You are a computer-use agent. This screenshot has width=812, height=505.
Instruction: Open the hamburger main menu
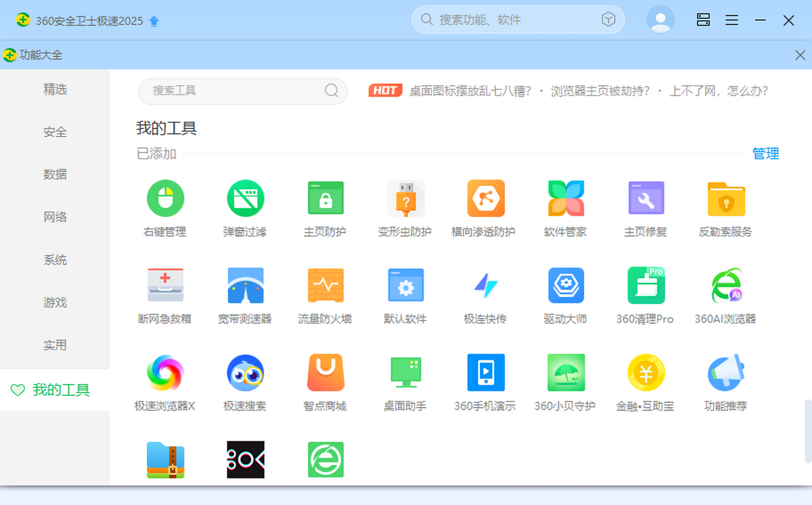(731, 20)
